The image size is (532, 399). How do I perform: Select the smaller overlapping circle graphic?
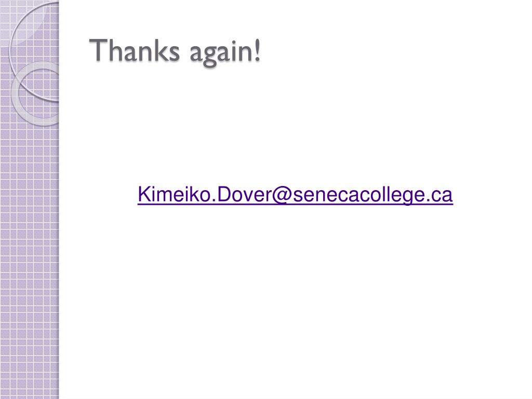pos(36,92)
